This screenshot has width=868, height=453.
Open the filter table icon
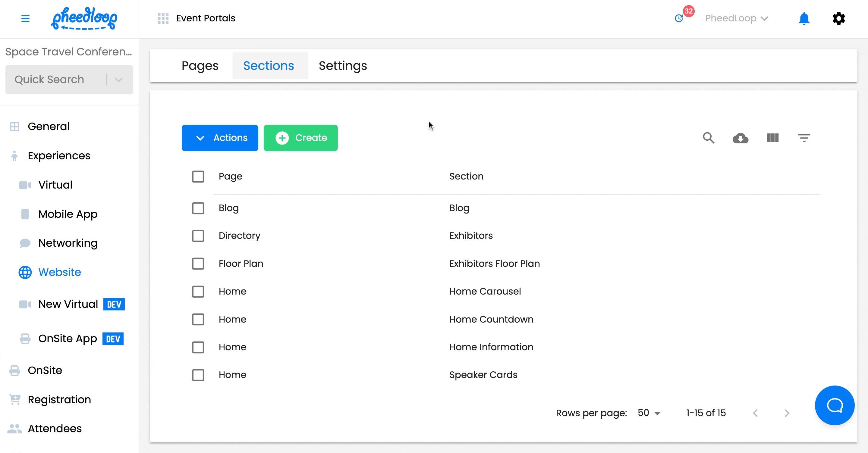(804, 138)
